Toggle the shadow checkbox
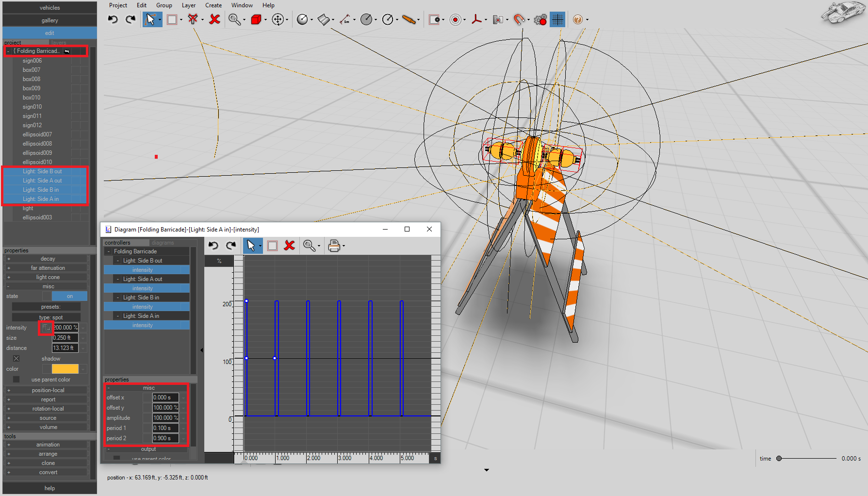 tap(16, 359)
